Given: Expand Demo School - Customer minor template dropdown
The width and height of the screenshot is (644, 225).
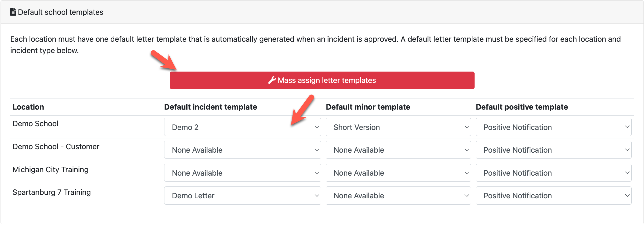Looking at the screenshot, I should coord(398,150).
